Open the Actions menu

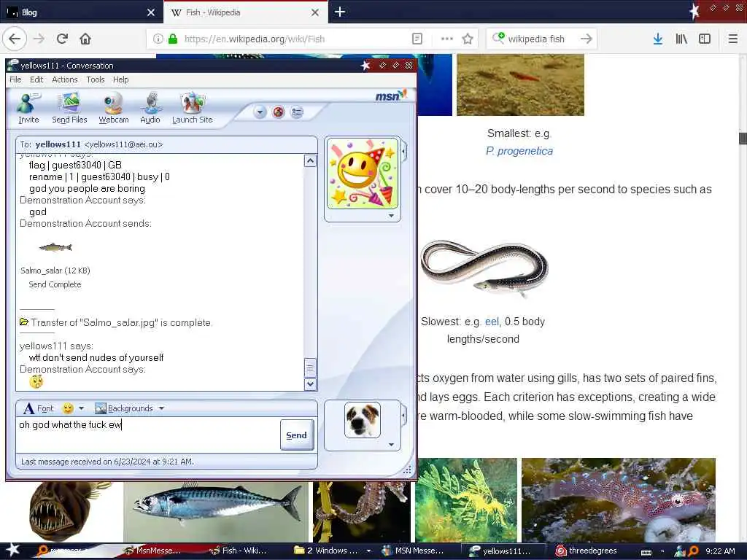click(x=65, y=79)
